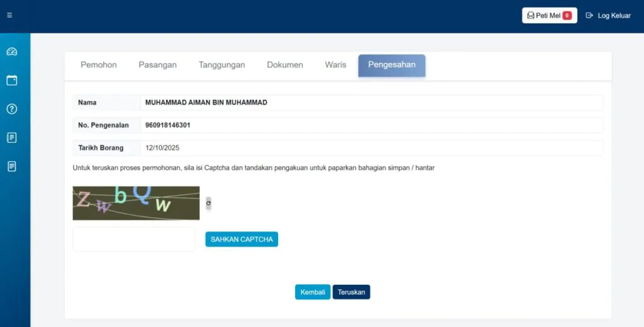The image size is (644, 327).
Task: Click the ID number 960918146301
Action: point(167,125)
